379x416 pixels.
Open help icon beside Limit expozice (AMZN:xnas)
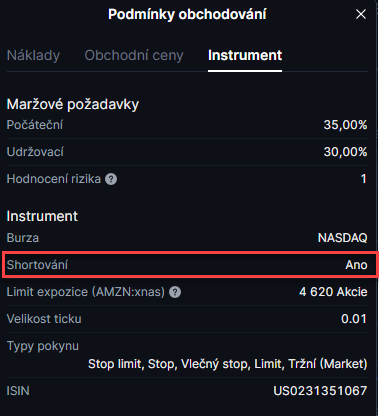175,292
